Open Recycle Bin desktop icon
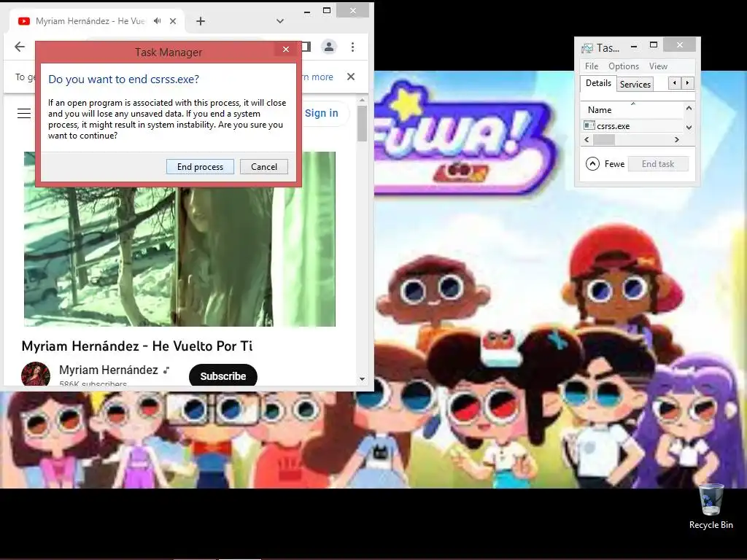Screen dimensions: 747x560 click(711, 507)
